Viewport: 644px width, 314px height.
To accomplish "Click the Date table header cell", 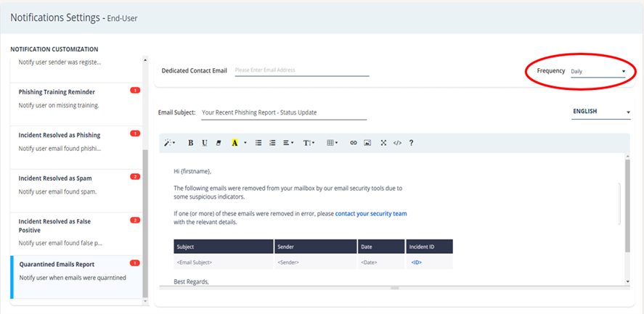I will coord(381,247).
